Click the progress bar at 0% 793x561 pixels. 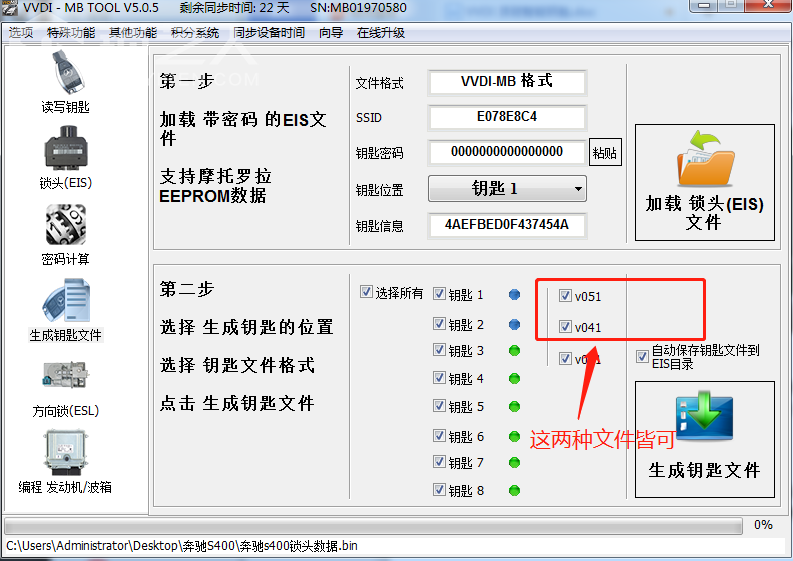(x=374, y=526)
